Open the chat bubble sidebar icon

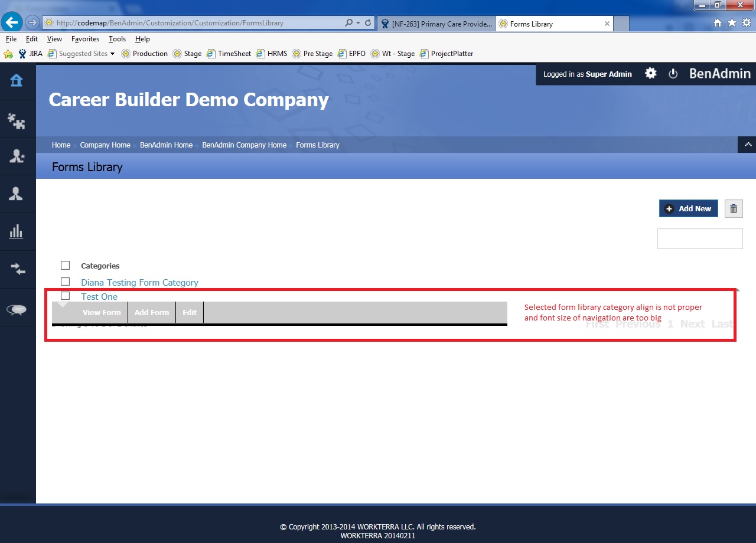click(17, 309)
